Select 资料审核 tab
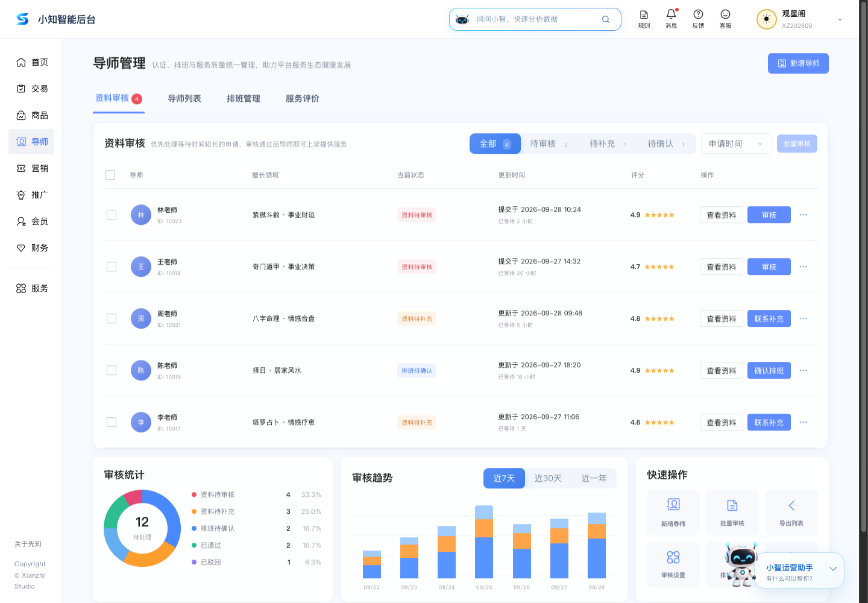 [x=118, y=98]
